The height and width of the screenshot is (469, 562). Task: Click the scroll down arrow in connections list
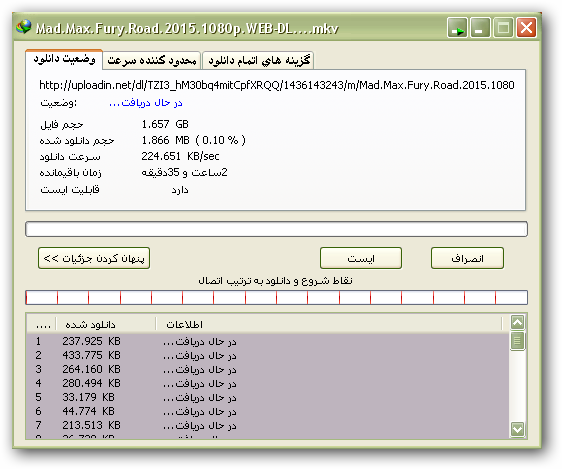tap(517, 429)
